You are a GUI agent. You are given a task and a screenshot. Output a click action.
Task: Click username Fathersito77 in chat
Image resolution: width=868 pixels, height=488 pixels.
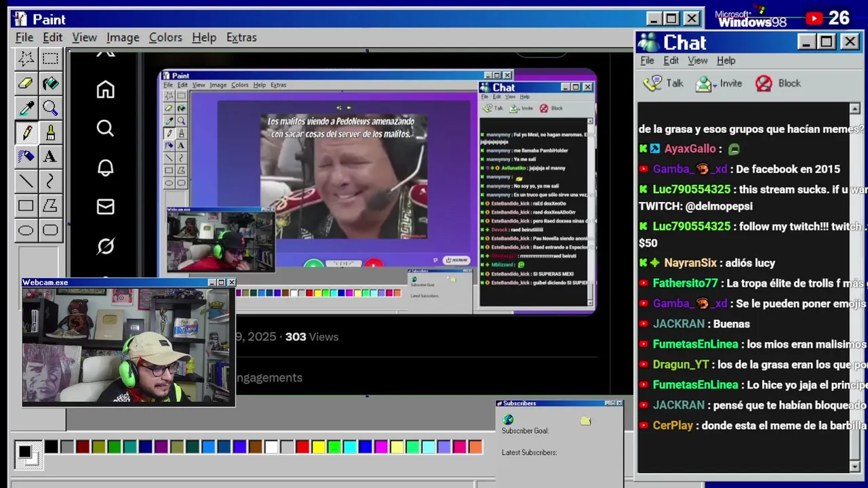point(685,283)
